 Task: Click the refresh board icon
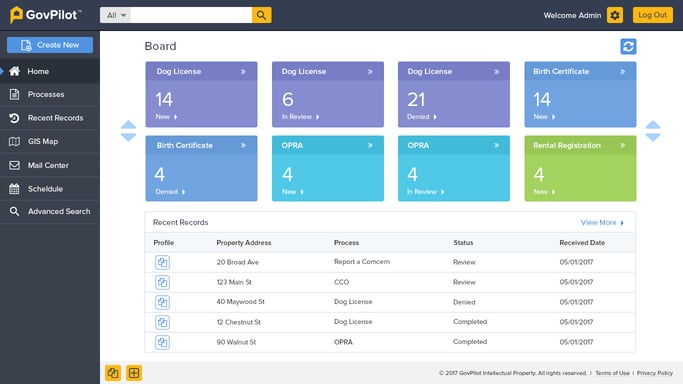(628, 47)
